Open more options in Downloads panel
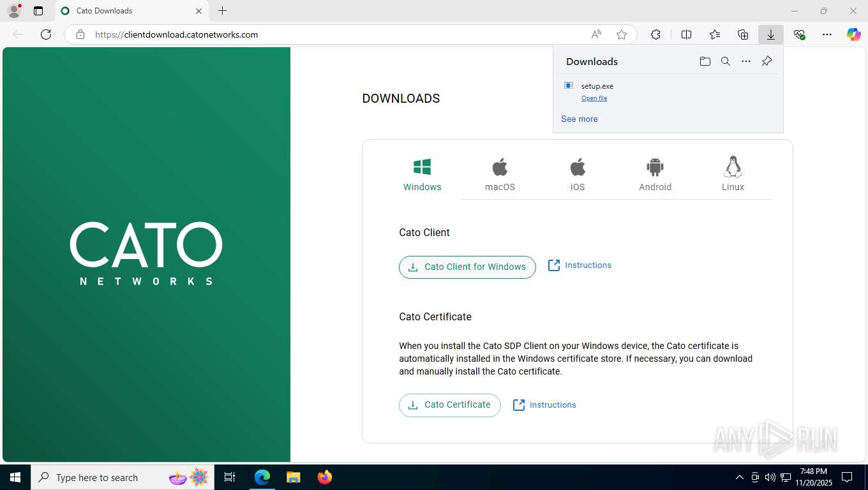Image resolution: width=868 pixels, height=490 pixels. [746, 61]
